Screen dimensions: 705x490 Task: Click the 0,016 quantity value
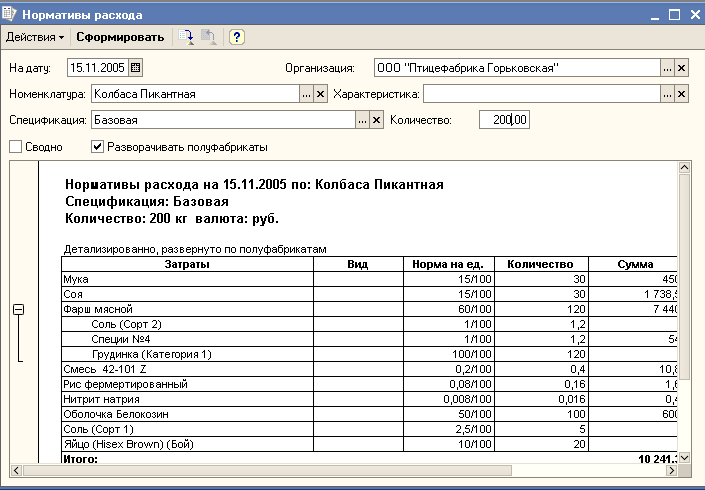[572, 399]
